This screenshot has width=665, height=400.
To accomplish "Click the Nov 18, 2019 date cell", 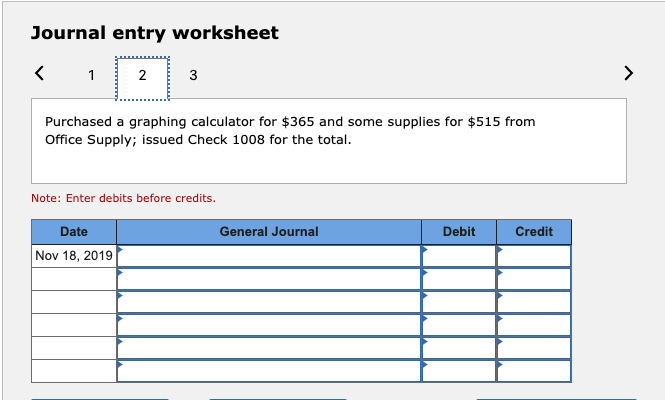I will coord(74,256).
